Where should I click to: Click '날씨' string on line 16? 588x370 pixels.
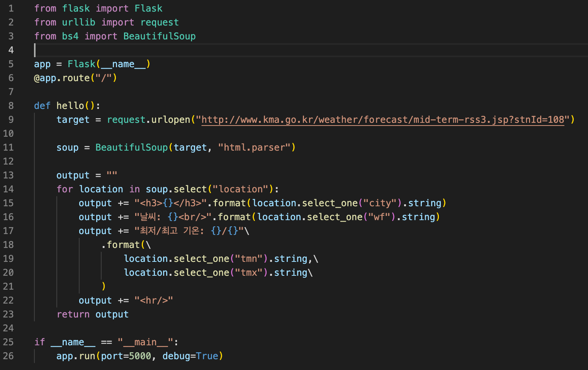coord(148,217)
